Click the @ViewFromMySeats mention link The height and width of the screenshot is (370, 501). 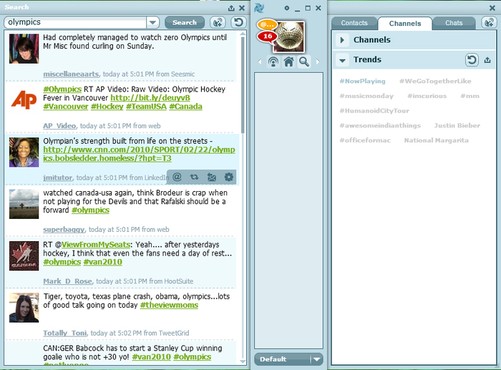(x=95, y=245)
